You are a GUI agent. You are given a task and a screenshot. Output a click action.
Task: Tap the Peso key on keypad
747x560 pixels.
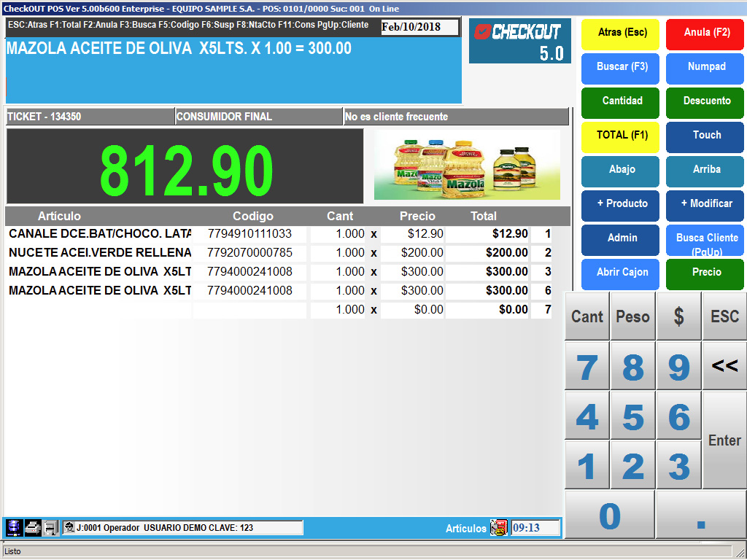pos(632,316)
